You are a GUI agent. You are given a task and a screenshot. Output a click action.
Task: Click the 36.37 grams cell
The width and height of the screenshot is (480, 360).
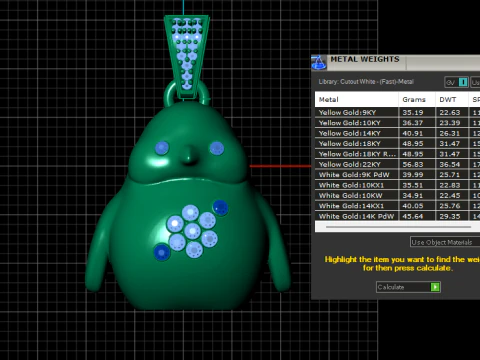(417, 123)
